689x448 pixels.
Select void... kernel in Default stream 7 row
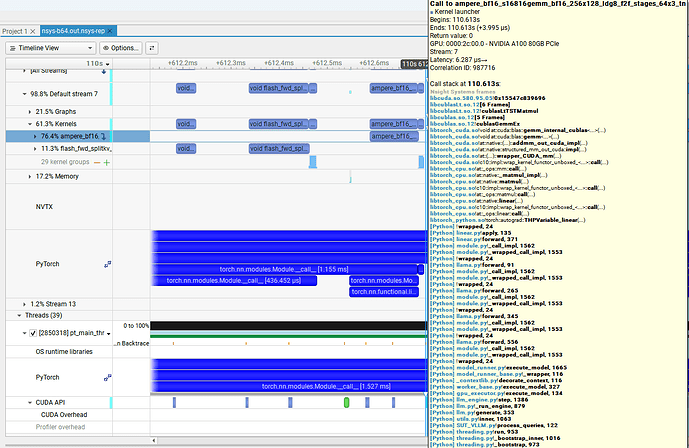click(186, 88)
